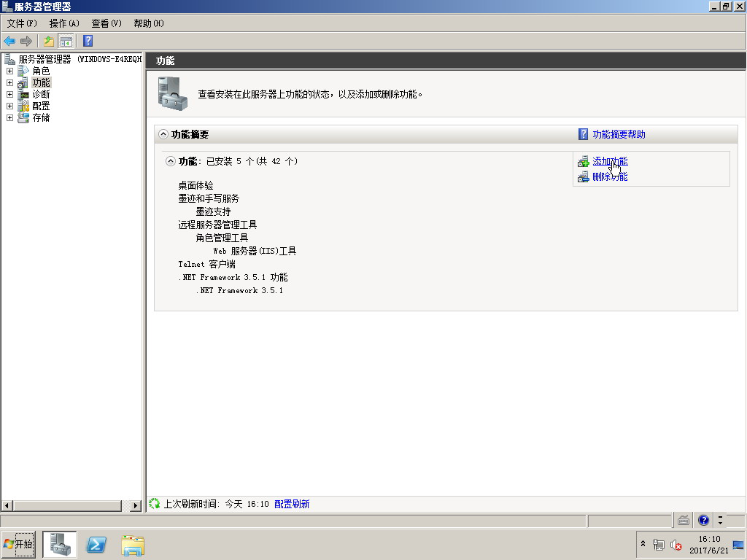Click the 开始 button on the taskbar
Image resolution: width=747 pixels, height=560 pixels.
pos(20,544)
